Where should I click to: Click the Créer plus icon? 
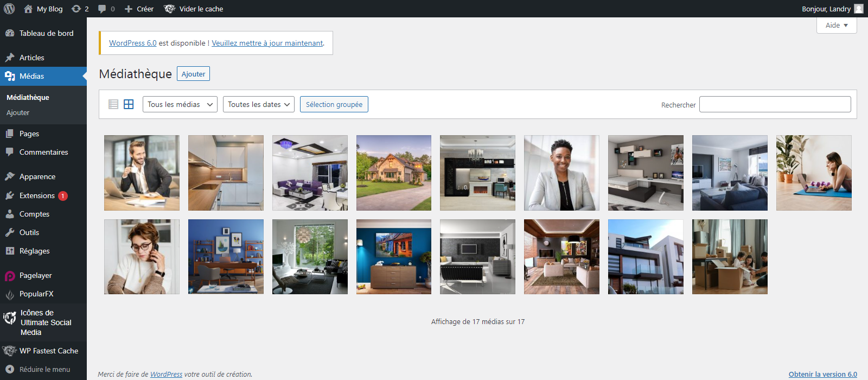129,9
